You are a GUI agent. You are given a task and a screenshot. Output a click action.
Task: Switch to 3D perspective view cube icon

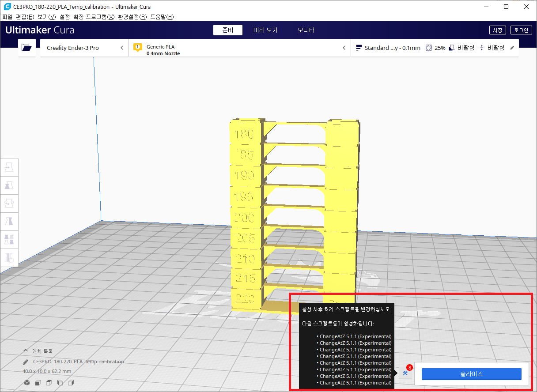coord(27,382)
